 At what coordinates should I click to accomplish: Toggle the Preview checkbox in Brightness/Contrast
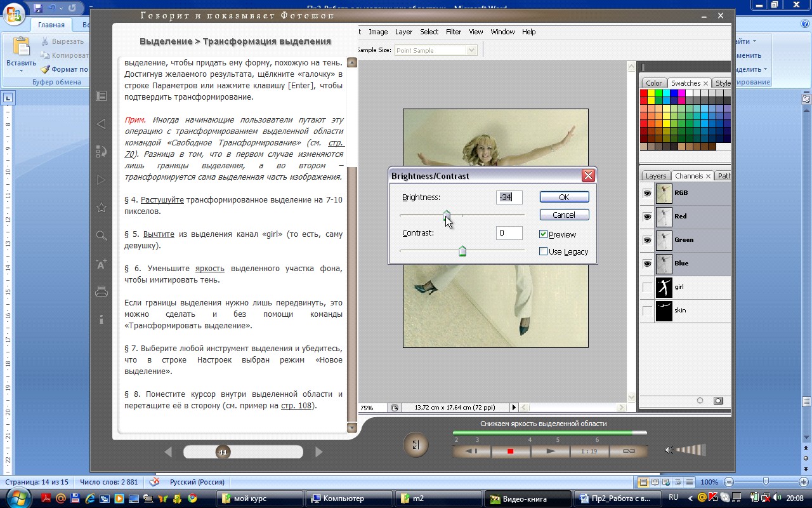pos(543,234)
